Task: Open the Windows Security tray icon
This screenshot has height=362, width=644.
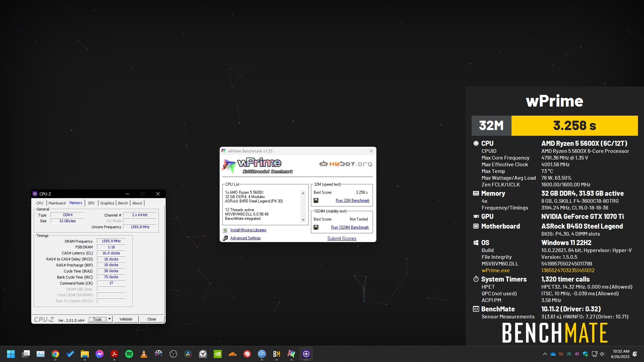Action: click(x=586, y=354)
